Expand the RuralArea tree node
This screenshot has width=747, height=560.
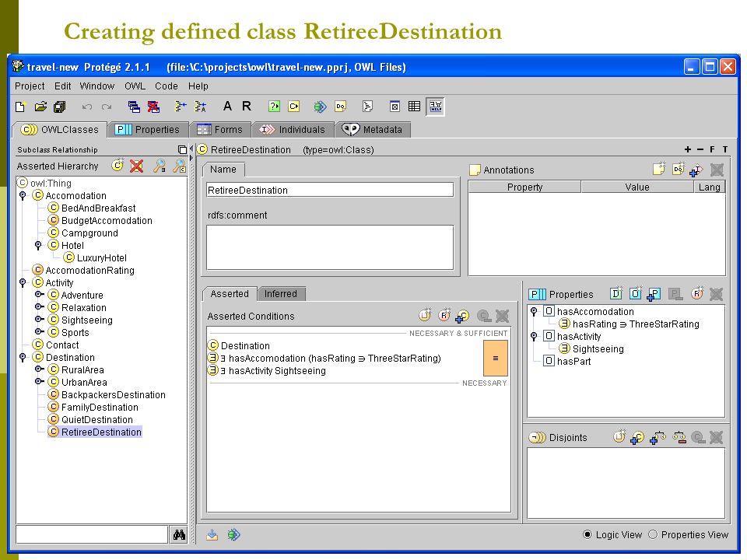pyautogui.click(x=39, y=369)
